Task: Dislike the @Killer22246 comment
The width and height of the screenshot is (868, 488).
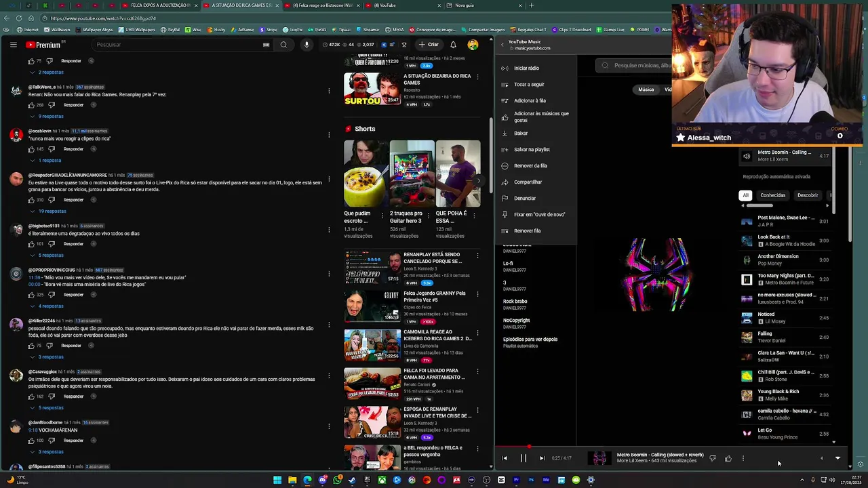Action: pos(50,346)
